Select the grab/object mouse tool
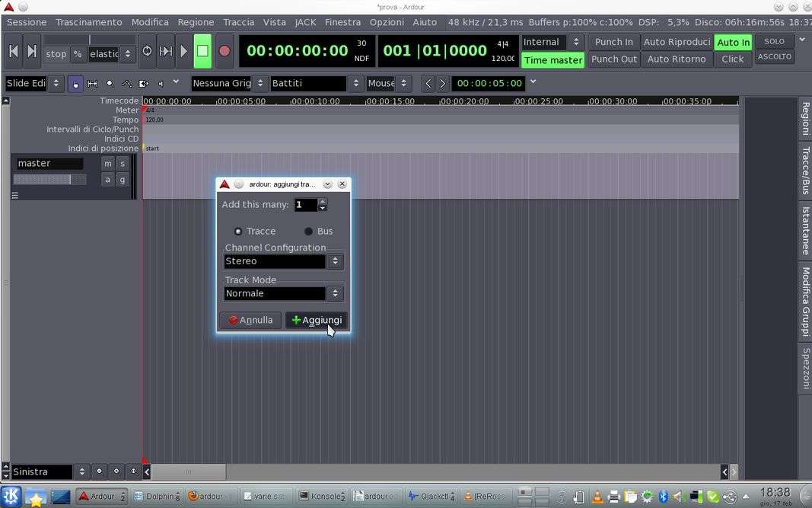The width and height of the screenshot is (812, 508). coord(75,83)
